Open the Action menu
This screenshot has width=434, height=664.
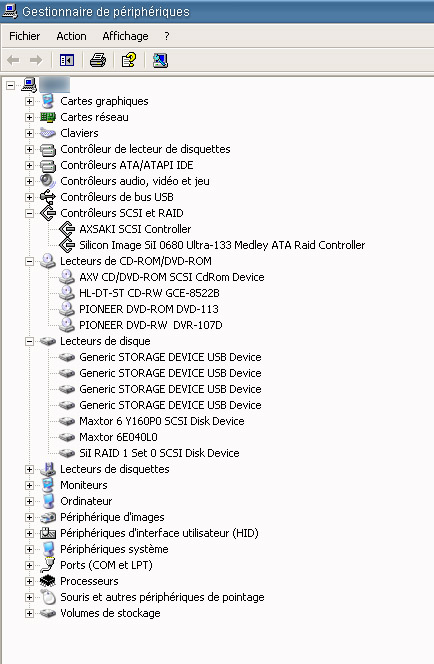[71, 36]
